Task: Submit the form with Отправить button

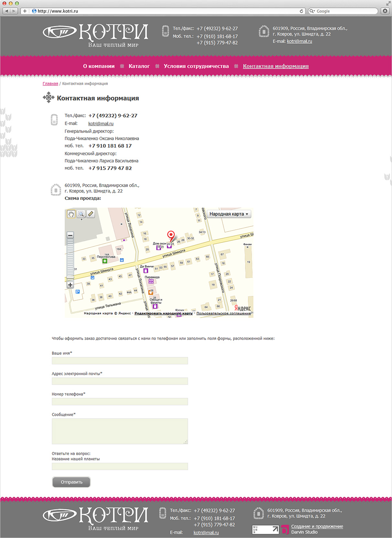Action: tap(71, 482)
